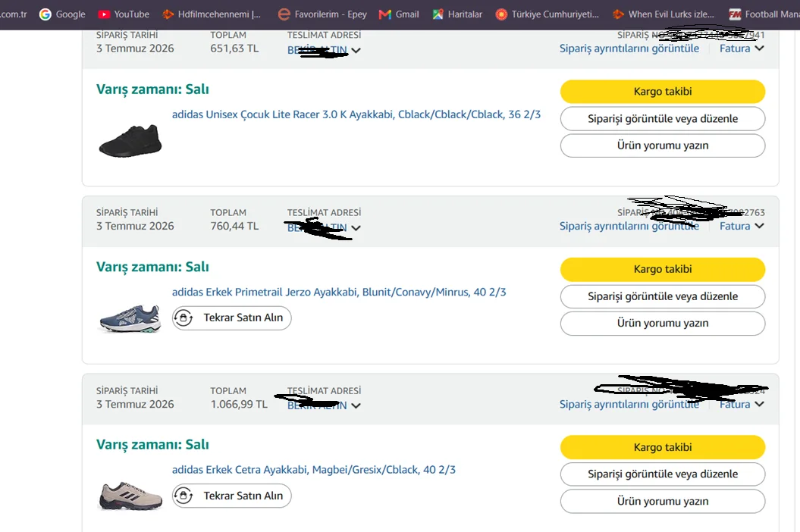Screen dimensions: 800x532
Task: Select the total text 760,44 TL
Action: [235, 226]
